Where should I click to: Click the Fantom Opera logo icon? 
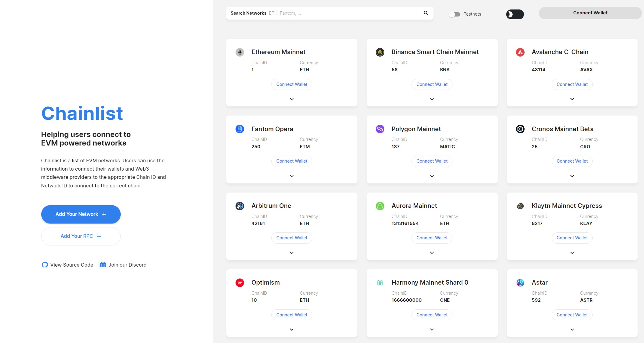240,129
